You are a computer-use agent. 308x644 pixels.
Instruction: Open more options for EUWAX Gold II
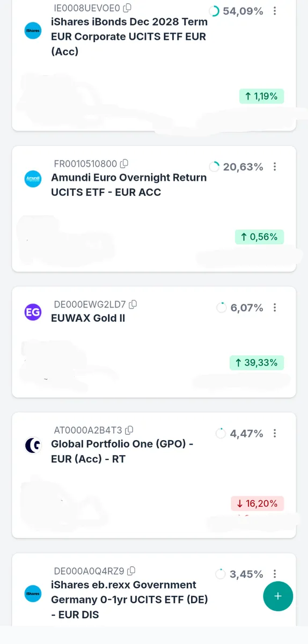275,308
